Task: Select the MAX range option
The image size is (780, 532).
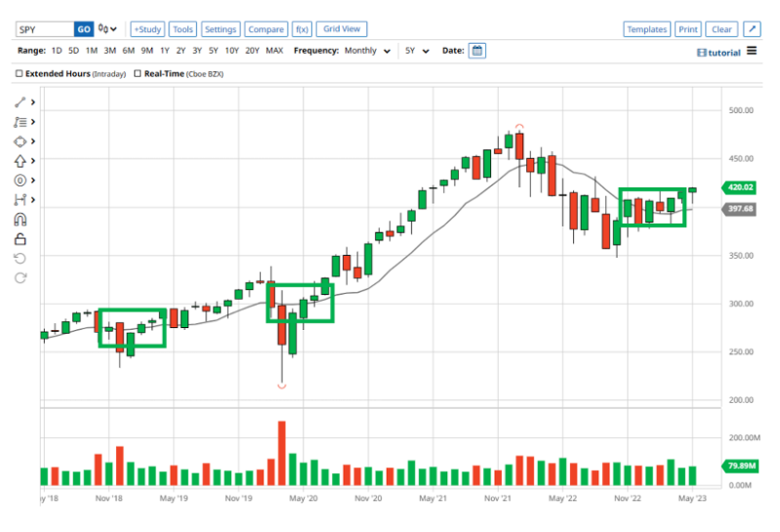Action: click(x=274, y=51)
